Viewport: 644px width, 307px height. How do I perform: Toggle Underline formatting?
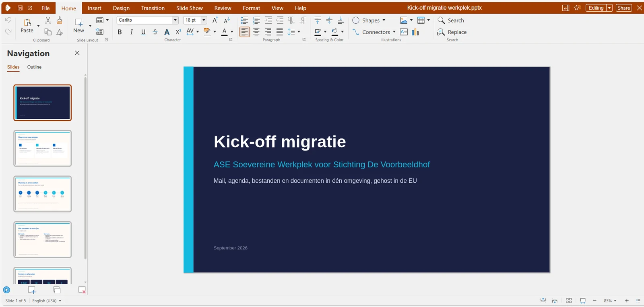coord(143,32)
